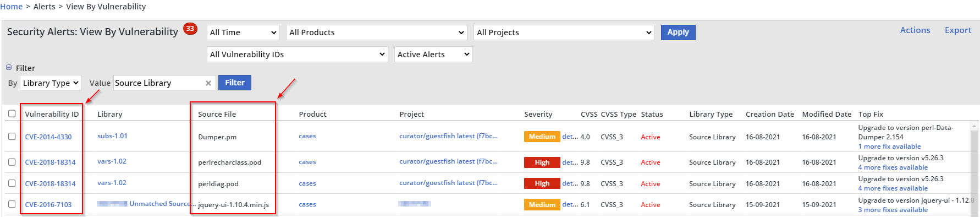Click the red 33 alerts count badge
The width and height of the screenshot is (980, 217).
click(x=190, y=29)
